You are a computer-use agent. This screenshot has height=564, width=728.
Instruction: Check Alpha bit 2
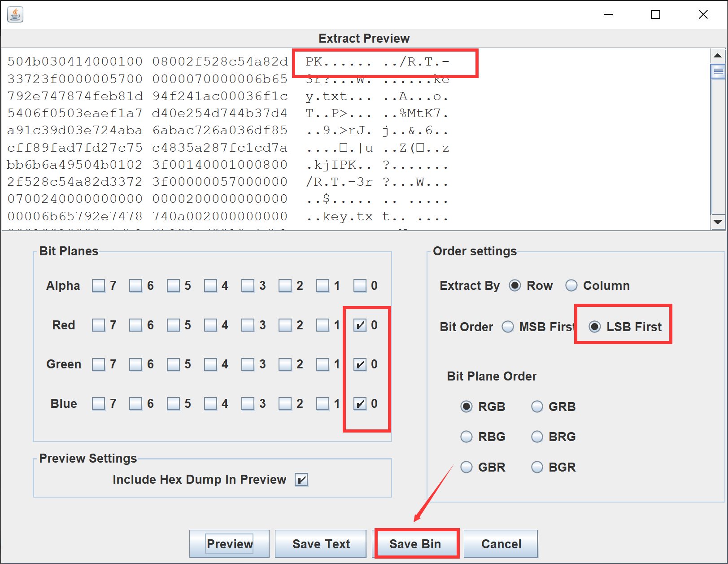coord(285,286)
